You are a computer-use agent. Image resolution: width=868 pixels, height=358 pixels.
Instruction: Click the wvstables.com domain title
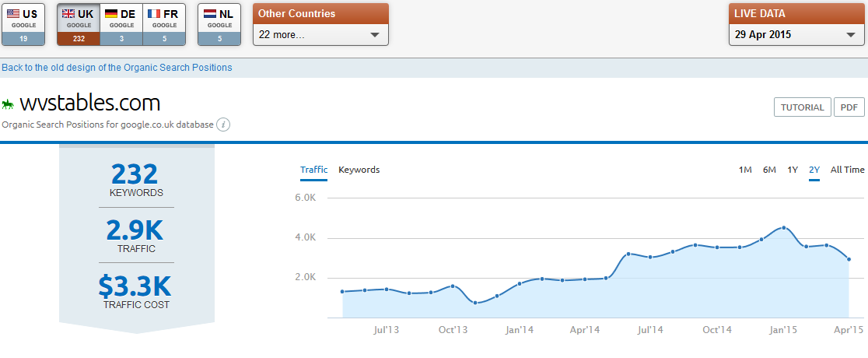[89, 103]
